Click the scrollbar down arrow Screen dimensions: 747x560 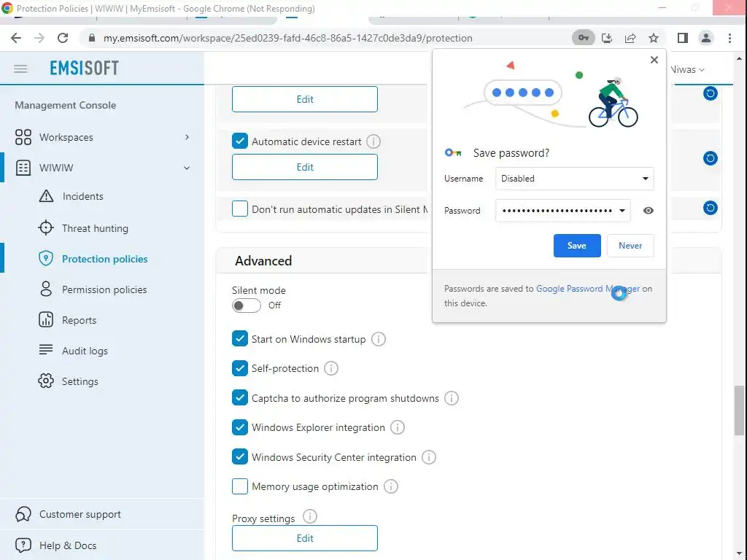click(739, 553)
